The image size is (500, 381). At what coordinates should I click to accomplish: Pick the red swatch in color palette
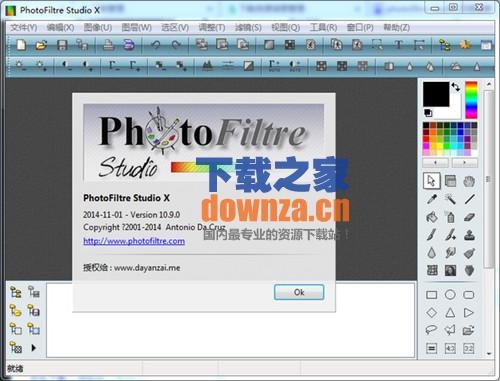[x=426, y=139]
